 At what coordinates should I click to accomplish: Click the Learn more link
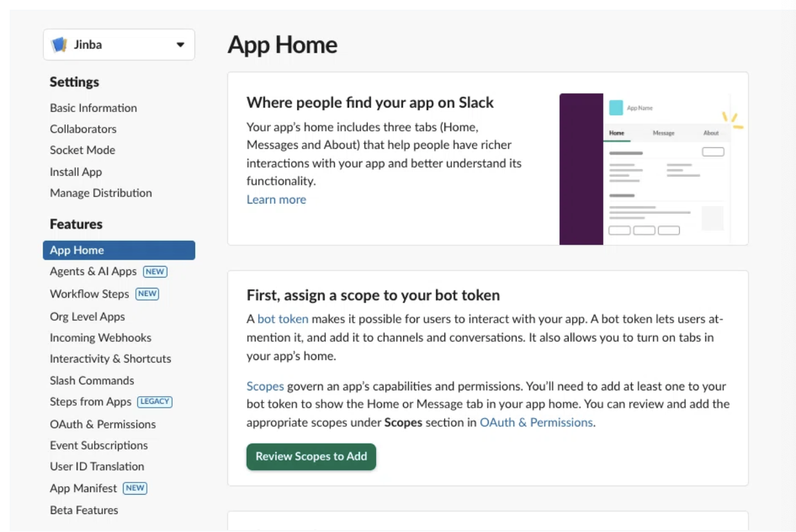276,200
